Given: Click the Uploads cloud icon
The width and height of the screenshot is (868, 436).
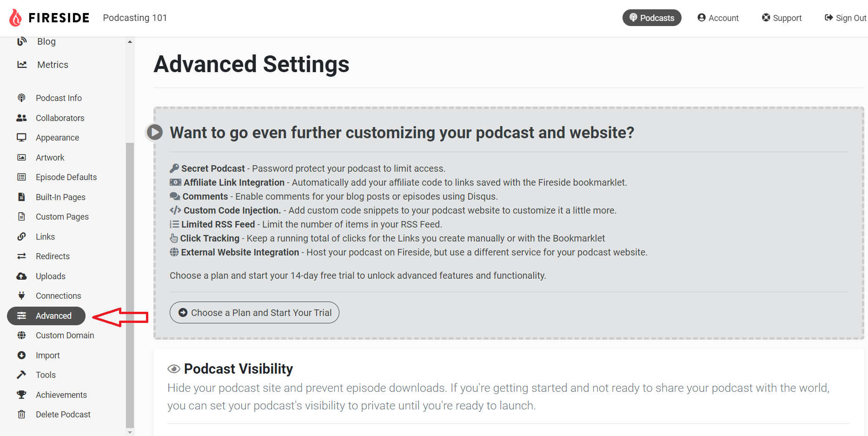Looking at the screenshot, I should [x=21, y=276].
